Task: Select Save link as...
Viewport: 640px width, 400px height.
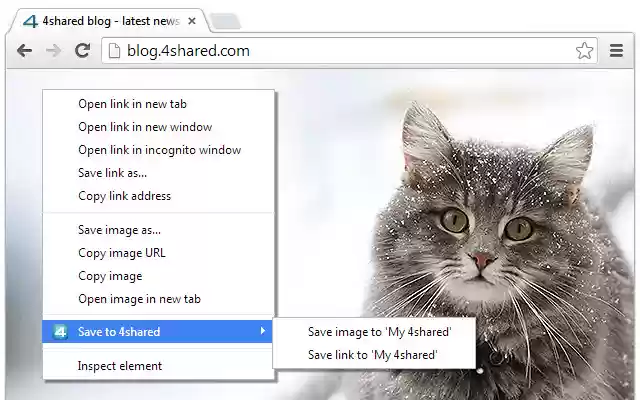Action: click(158, 173)
